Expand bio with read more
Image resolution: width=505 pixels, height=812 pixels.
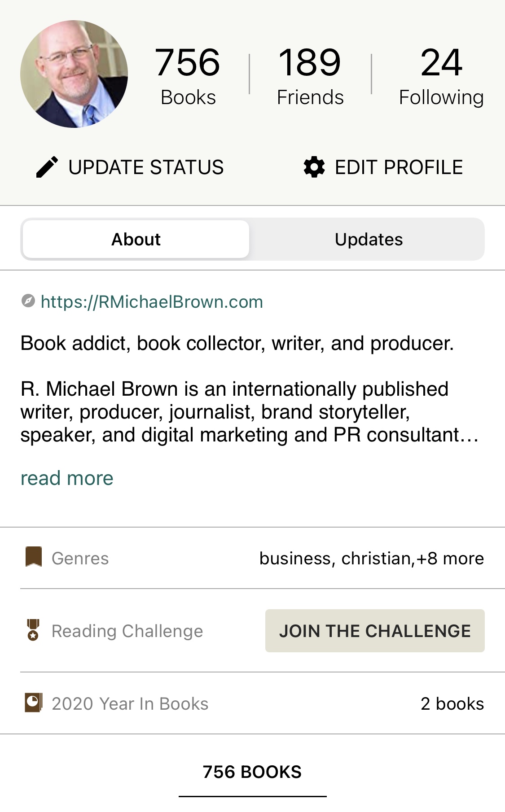[67, 478]
